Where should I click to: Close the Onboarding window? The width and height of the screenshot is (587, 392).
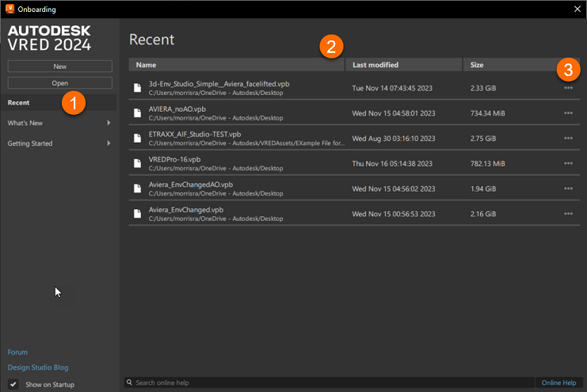[577, 9]
